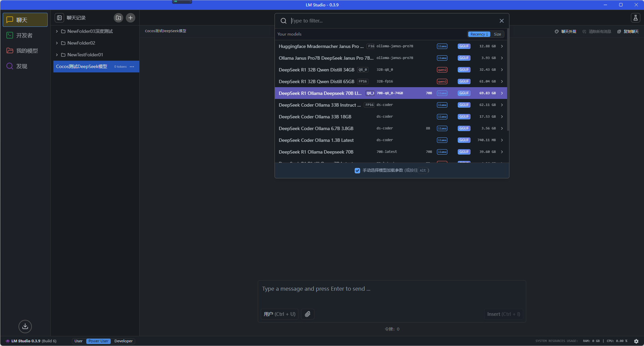The height and width of the screenshot is (346, 644).
Task: Click the model filter search field
Action: coord(393,21)
